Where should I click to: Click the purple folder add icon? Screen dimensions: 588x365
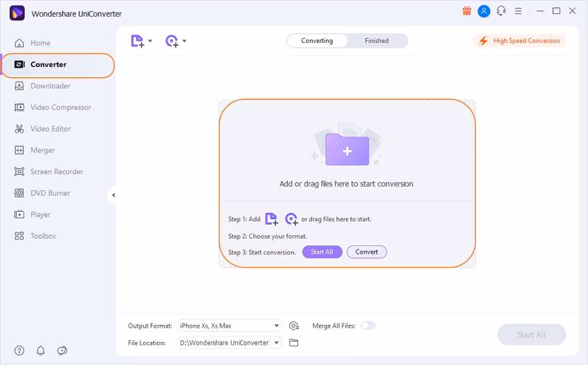pos(347,149)
